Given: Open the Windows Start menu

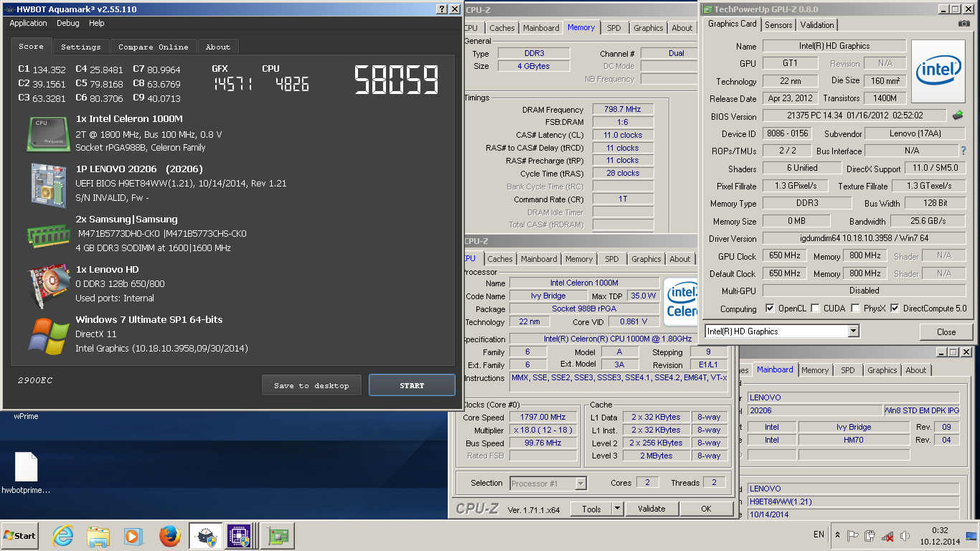Looking at the screenshot, I should click(20, 535).
